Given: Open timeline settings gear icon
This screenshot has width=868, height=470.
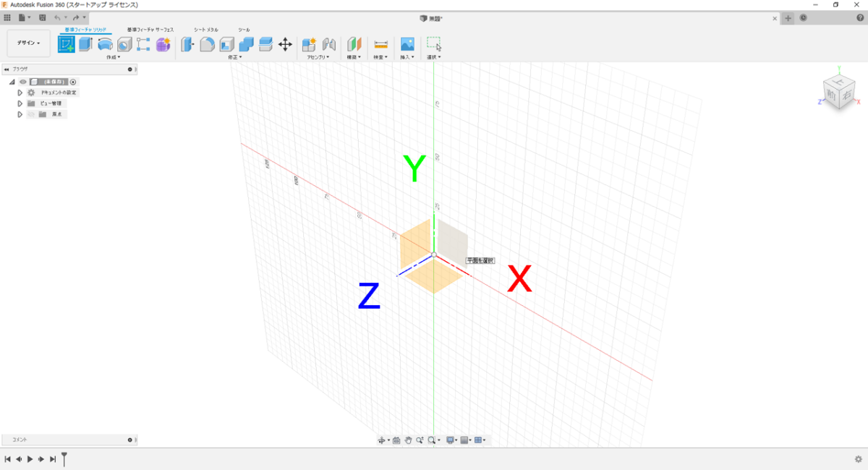Looking at the screenshot, I should tap(859, 458).
